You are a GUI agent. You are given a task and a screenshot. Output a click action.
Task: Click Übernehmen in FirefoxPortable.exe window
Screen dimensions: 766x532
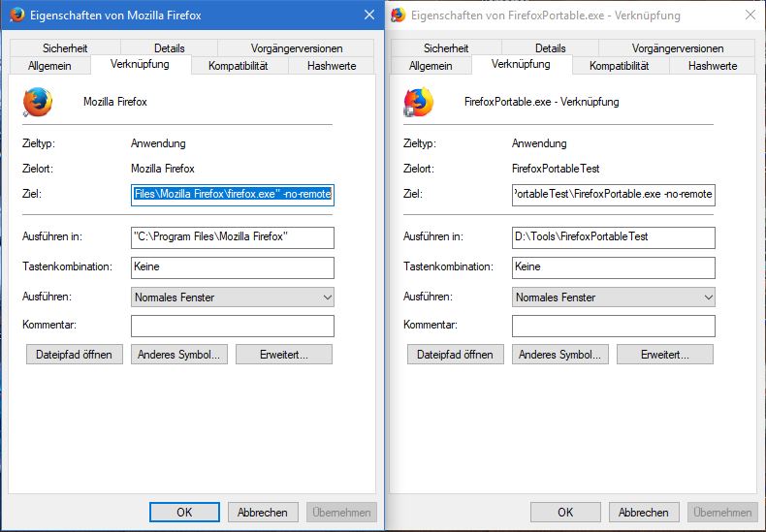click(x=722, y=512)
